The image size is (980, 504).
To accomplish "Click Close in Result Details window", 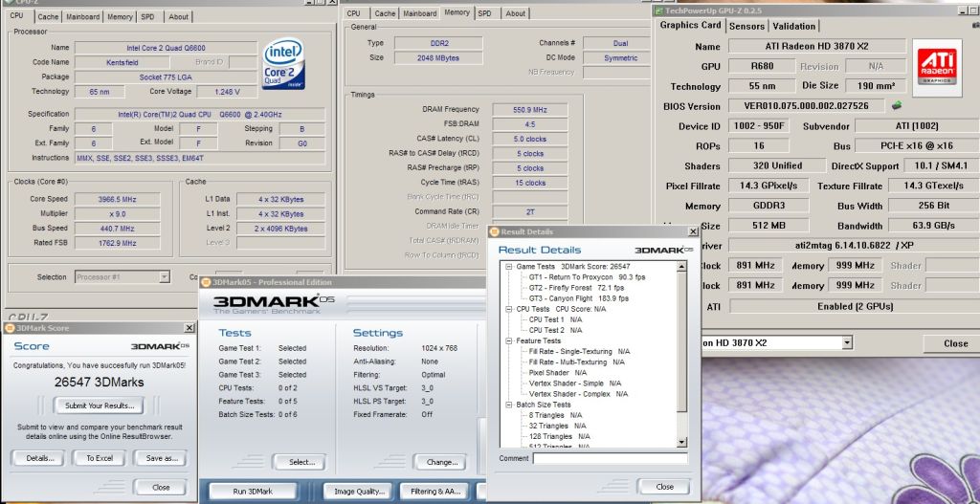I will pos(665,487).
